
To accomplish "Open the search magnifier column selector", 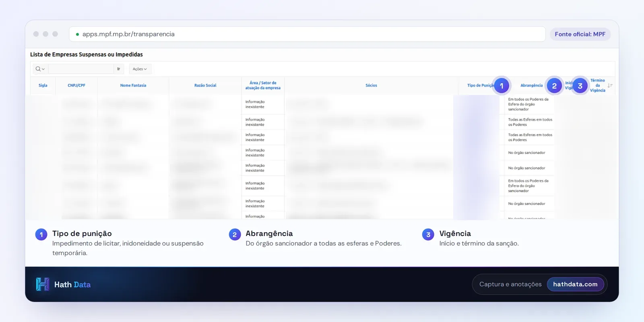I will tap(40, 69).
